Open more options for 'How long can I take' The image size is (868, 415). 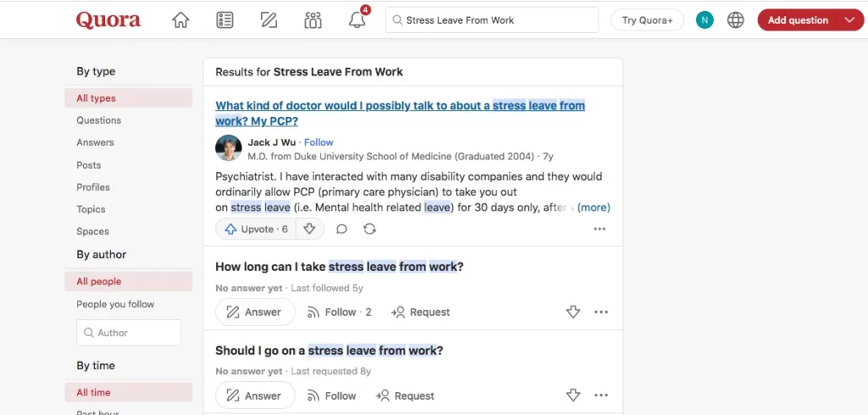(x=601, y=312)
